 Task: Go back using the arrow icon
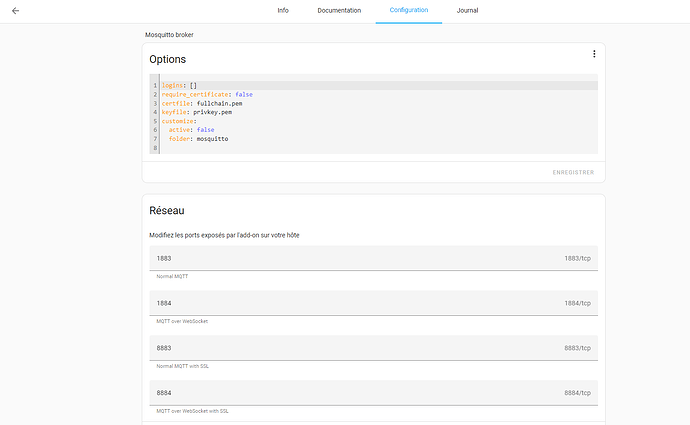click(x=15, y=11)
